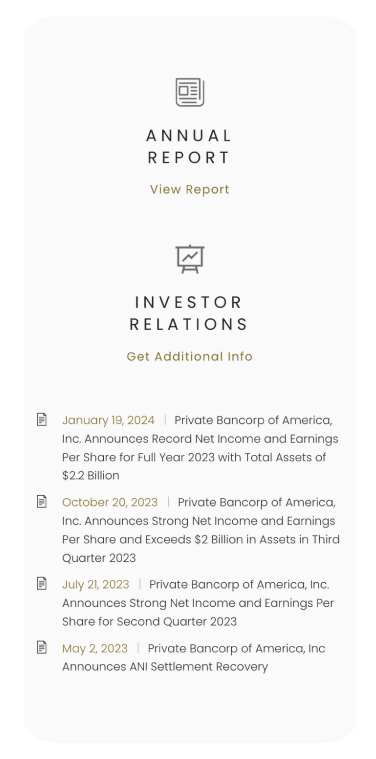The width and height of the screenshot is (376, 759).
Task: Open the January 19, 2024 date link
Action: [x=108, y=420]
